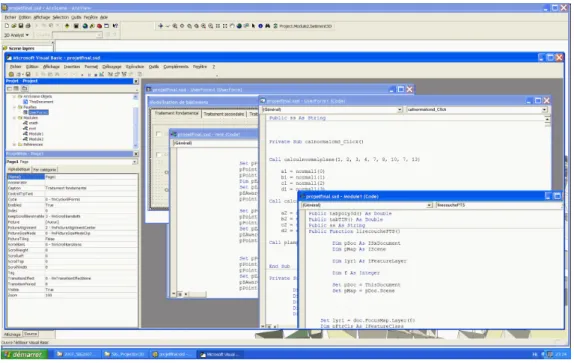Image resolution: width=574 pixels, height=363 pixels.
Task: Click horizontal scrollbar in test code window
Action: pyautogui.click(x=196, y=294)
